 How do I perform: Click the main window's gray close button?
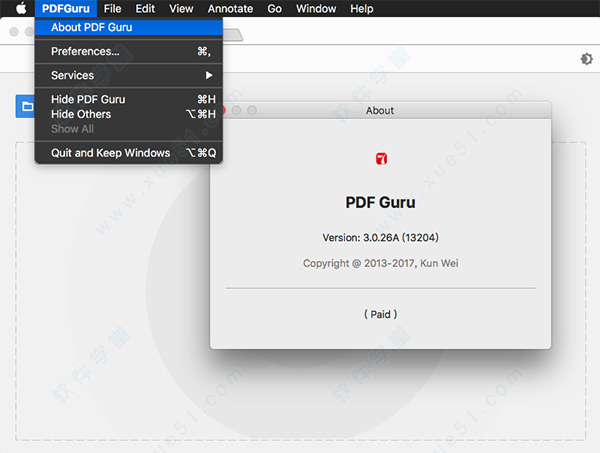click(x=14, y=32)
